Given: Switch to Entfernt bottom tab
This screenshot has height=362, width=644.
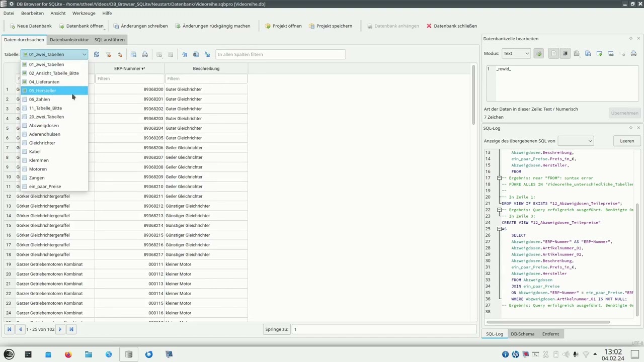Looking at the screenshot, I should 550,334.
